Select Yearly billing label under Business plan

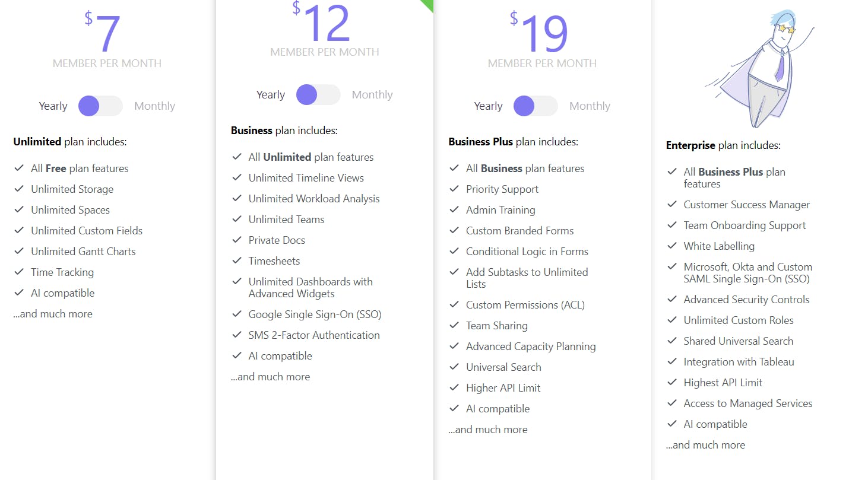pos(271,95)
